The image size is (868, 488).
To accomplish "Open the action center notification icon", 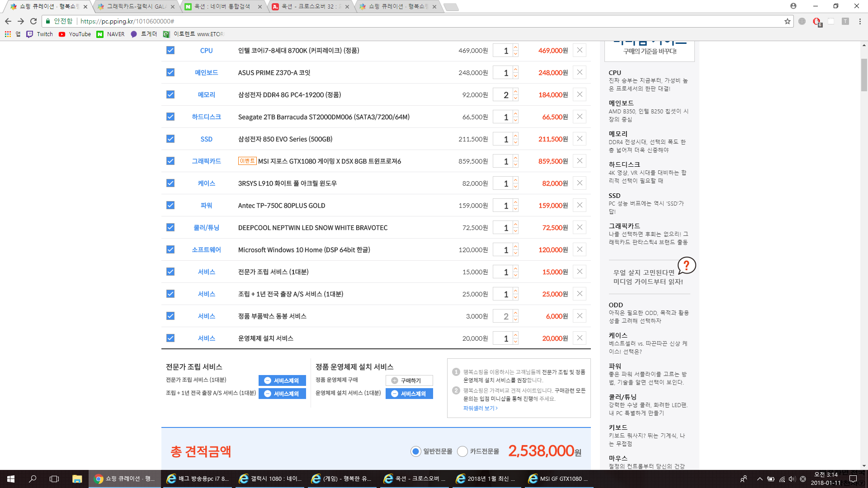I will (853, 479).
